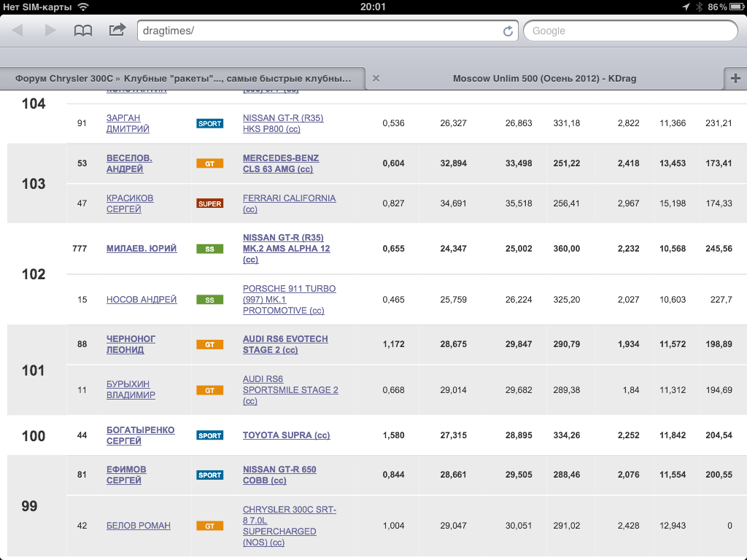Image resolution: width=747 pixels, height=560 pixels.
Task: Click start number 777 in the table
Action: (80, 249)
